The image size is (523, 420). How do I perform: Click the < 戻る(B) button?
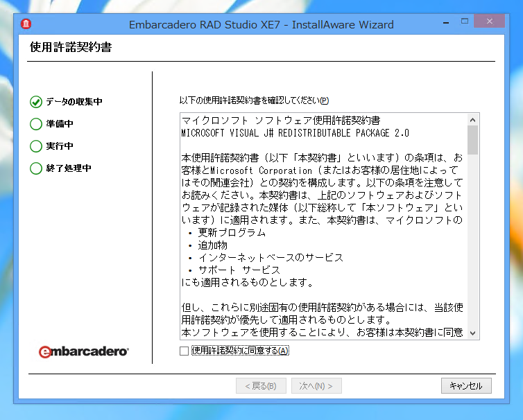[x=261, y=385]
